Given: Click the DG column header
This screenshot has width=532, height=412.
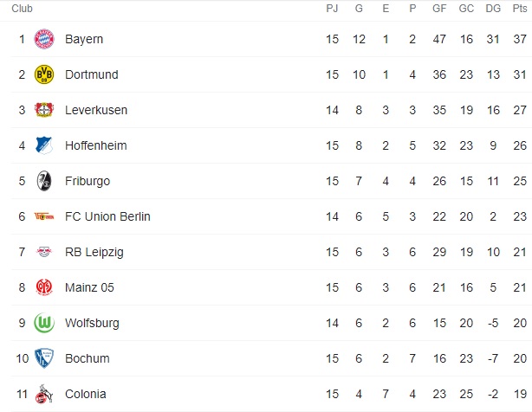Looking at the screenshot, I should point(493,9).
